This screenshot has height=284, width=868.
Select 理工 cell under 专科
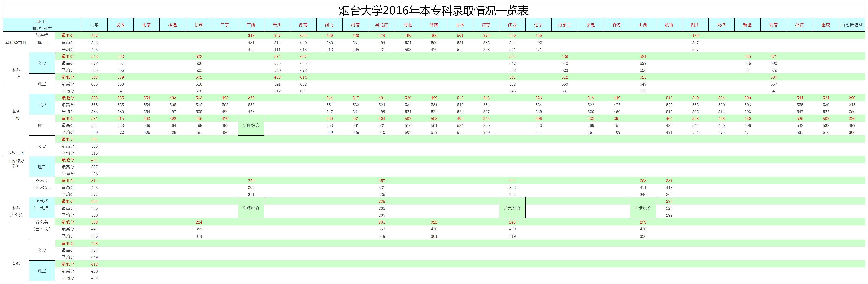pyautogui.click(x=42, y=271)
